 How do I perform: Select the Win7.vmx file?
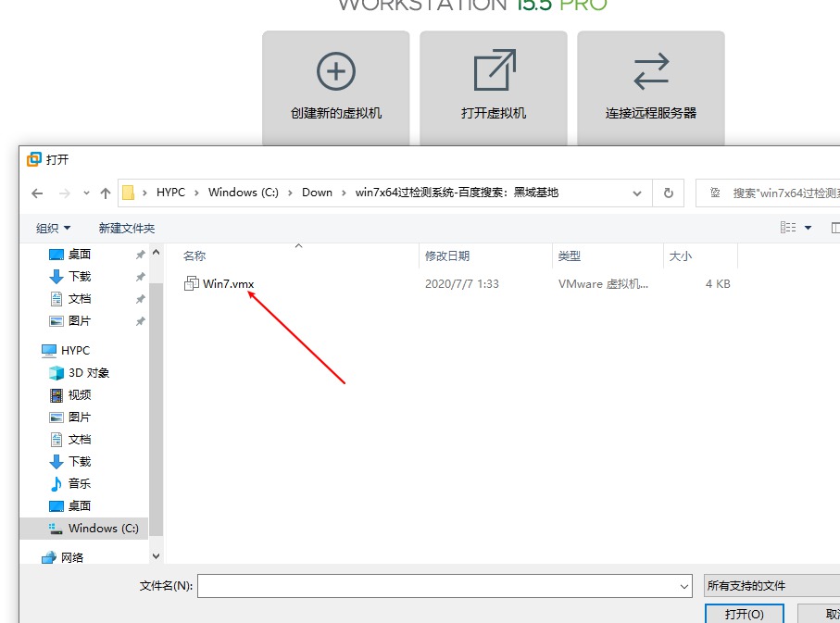click(228, 284)
